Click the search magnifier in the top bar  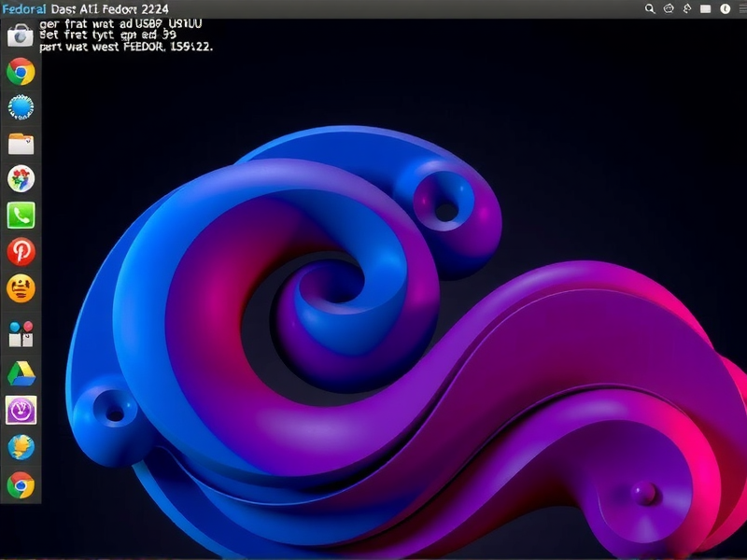pyautogui.click(x=648, y=8)
